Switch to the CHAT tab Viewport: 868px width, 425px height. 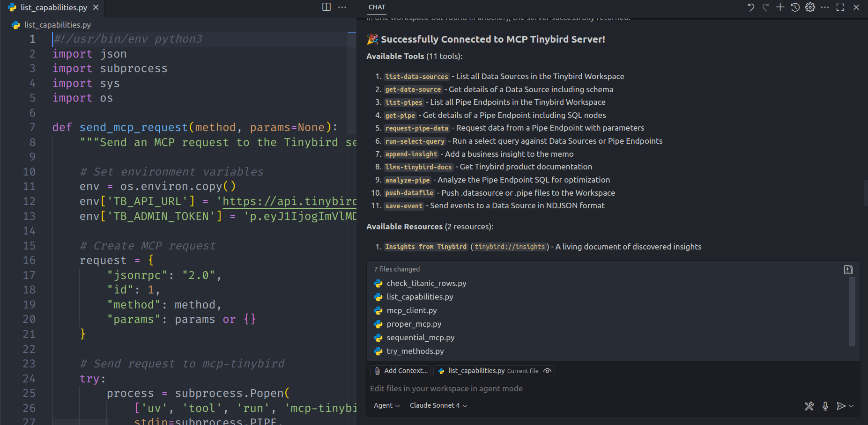coord(377,7)
